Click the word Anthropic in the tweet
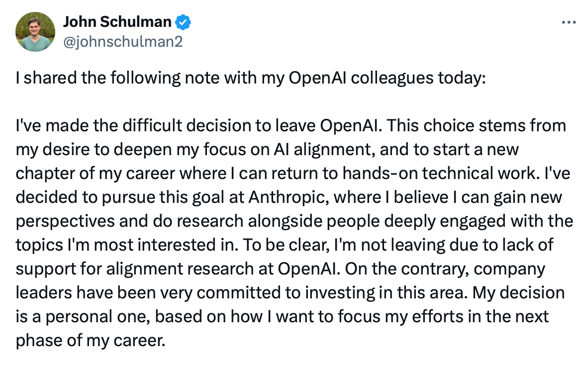The width and height of the screenshot is (588, 369). click(287, 197)
